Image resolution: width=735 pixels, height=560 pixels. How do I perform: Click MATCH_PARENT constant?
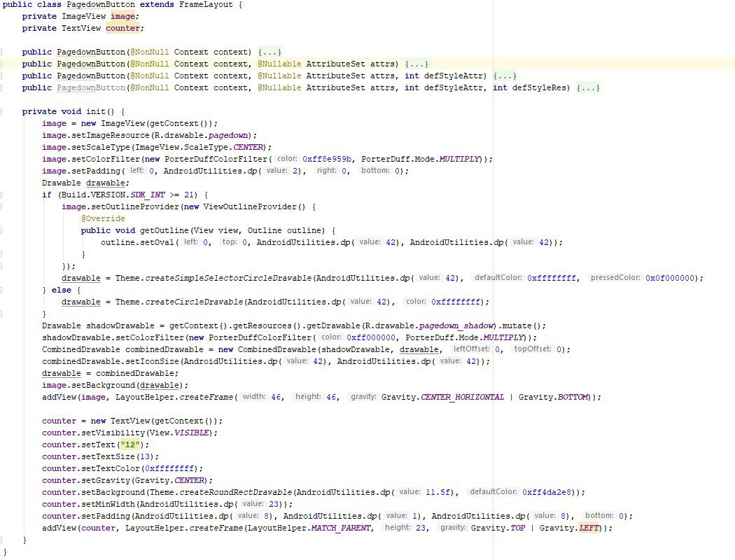click(x=341, y=528)
